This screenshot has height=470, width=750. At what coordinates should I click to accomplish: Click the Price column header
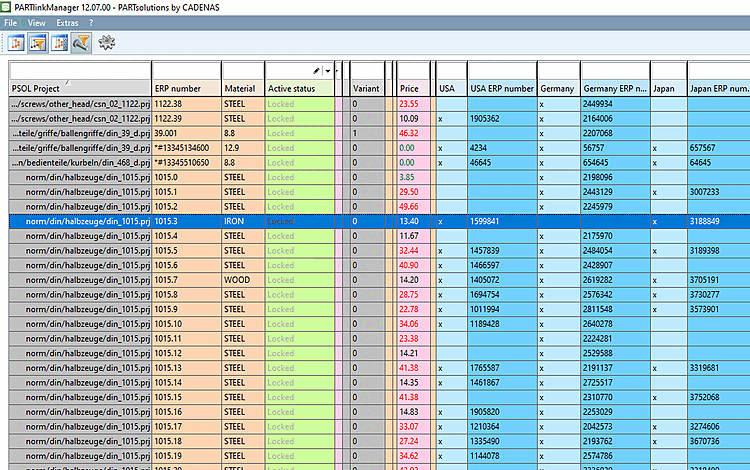pos(412,89)
